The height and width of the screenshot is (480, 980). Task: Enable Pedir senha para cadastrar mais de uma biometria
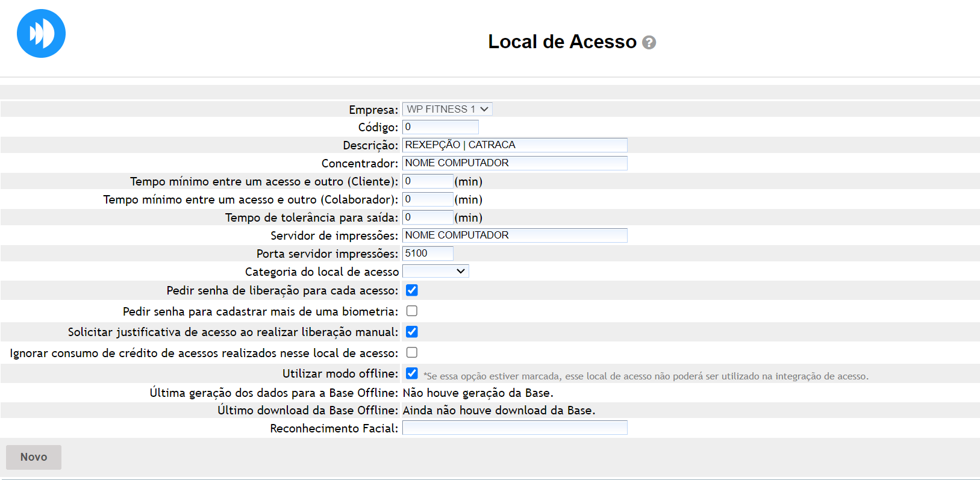412,311
